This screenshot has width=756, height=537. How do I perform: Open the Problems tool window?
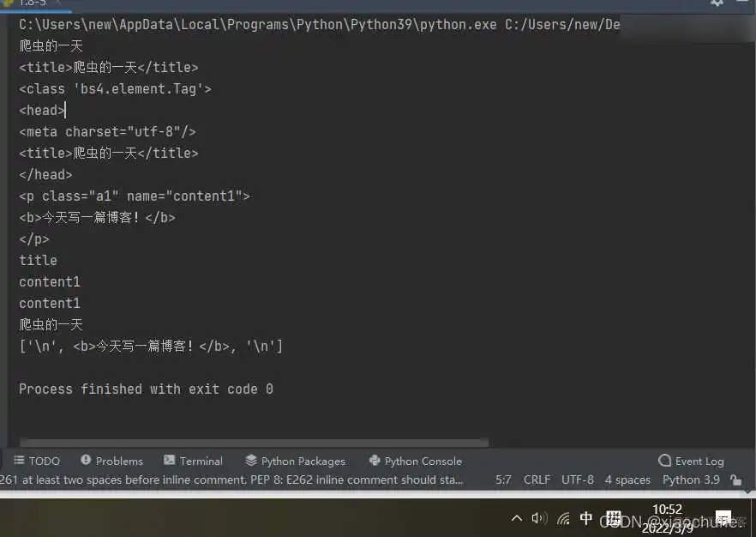click(111, 461)
